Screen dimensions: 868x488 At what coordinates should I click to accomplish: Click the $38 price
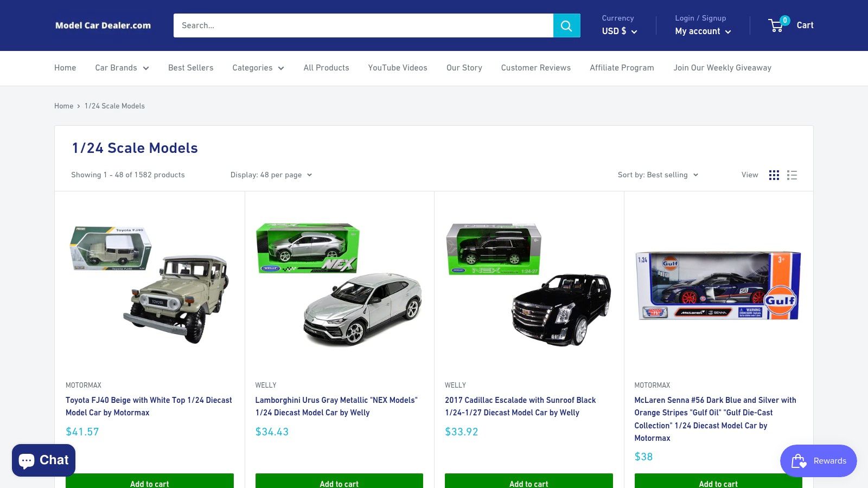[643, 457]
